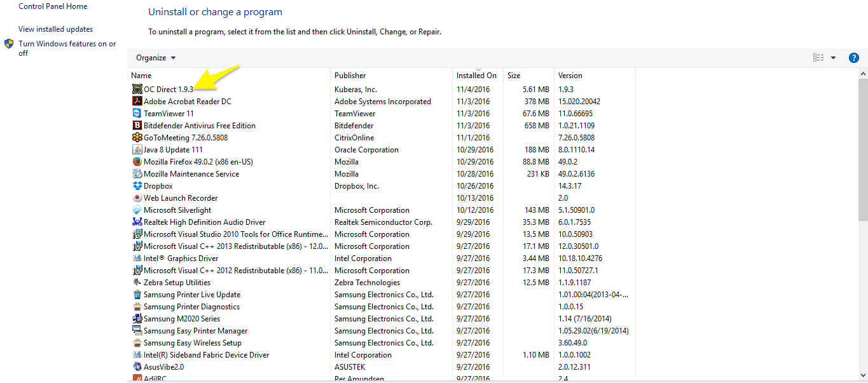
Task: Click the Visual Studio 2010 Tools for Office icon
Action: click(137, 234)
